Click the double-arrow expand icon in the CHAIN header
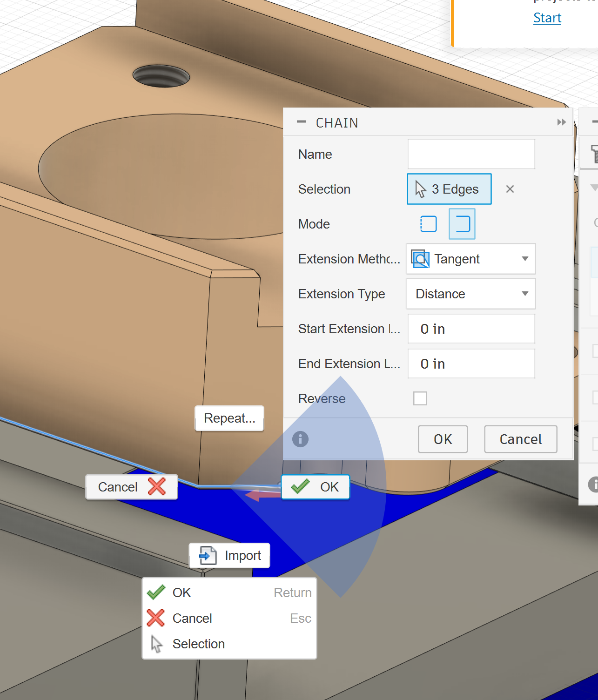 tap(562, 122)
